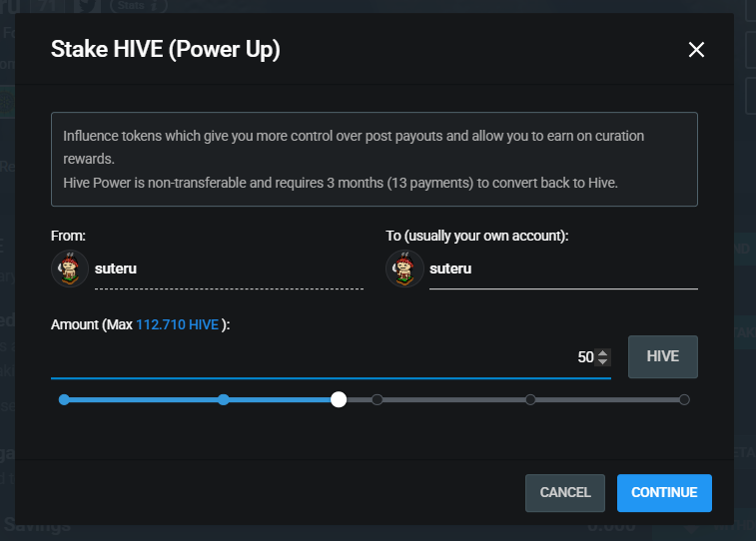Set slider to the last rightmost mark
This screenshot has width=756, height=541.
click(x=684, y=399)
